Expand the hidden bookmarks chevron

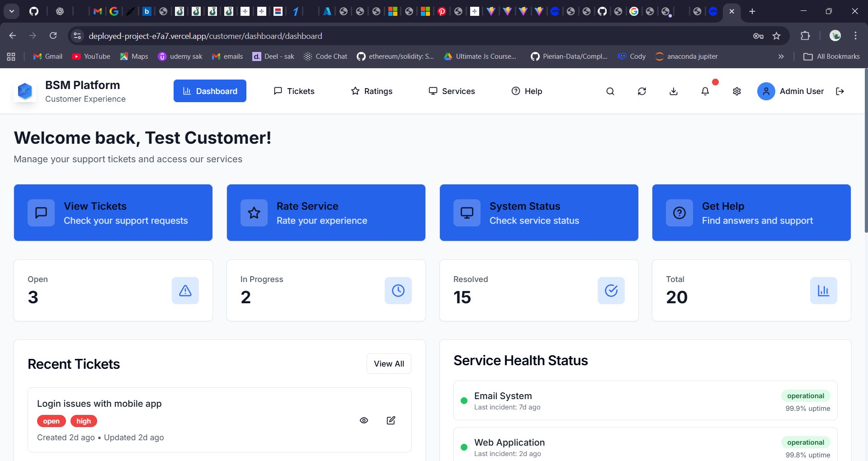[x=781, y=56]
